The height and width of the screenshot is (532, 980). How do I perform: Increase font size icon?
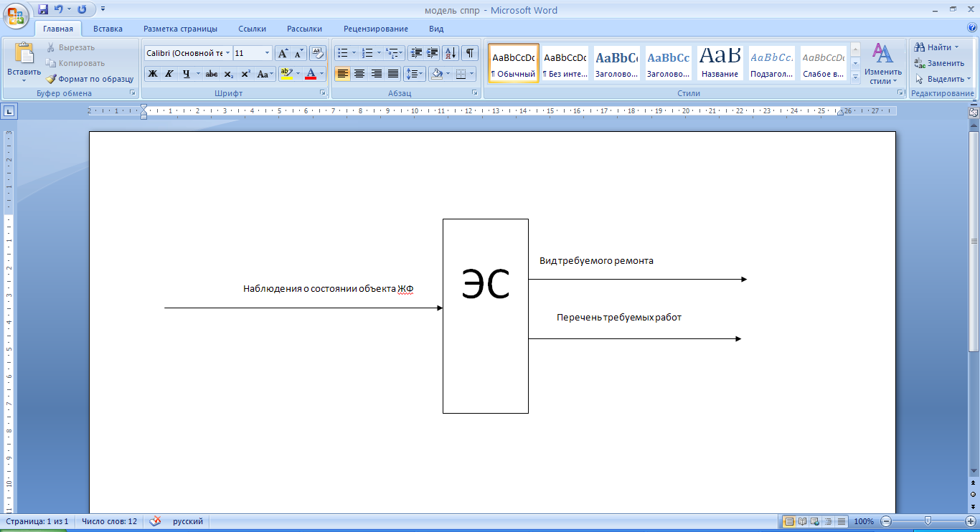pos(283,53)
